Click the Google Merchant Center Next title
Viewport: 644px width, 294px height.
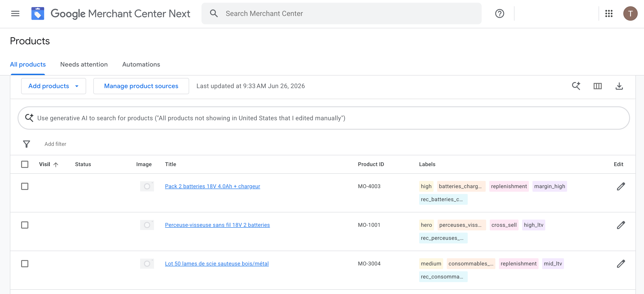120,13
